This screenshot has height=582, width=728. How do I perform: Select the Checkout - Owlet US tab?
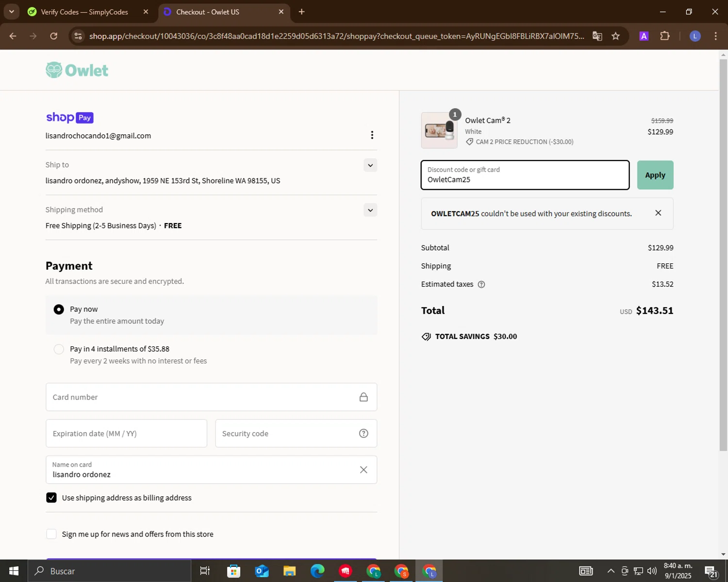(x=208, y=12)
